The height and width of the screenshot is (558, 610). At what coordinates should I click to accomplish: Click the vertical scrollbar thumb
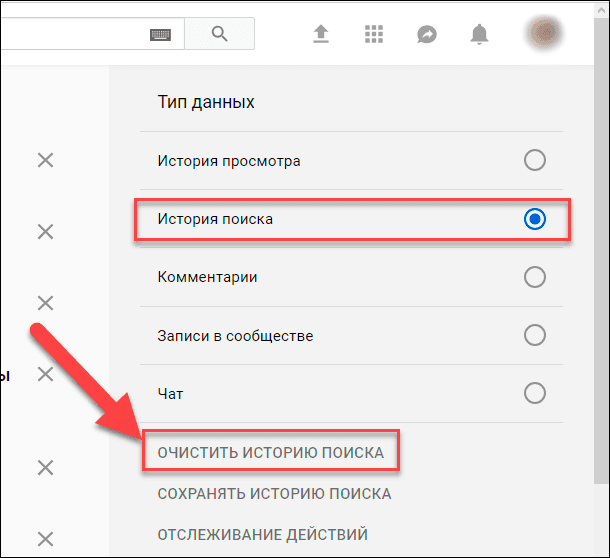coord(601,249)
